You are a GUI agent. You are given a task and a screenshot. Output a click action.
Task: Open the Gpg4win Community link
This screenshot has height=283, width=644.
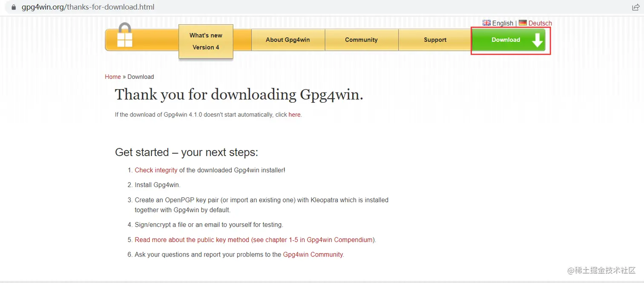click(313, 254)
